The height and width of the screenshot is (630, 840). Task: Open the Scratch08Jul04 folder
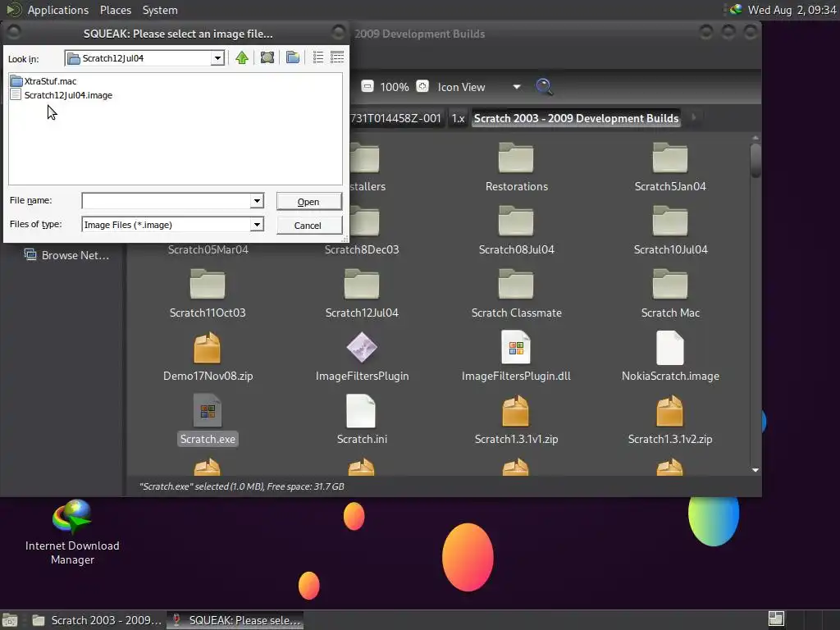[x=516, y=231]
